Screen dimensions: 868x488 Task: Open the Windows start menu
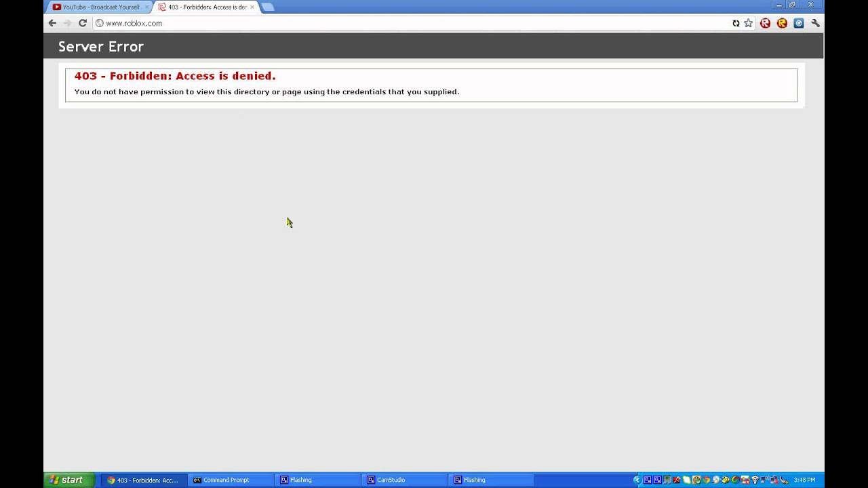[69, 480]
